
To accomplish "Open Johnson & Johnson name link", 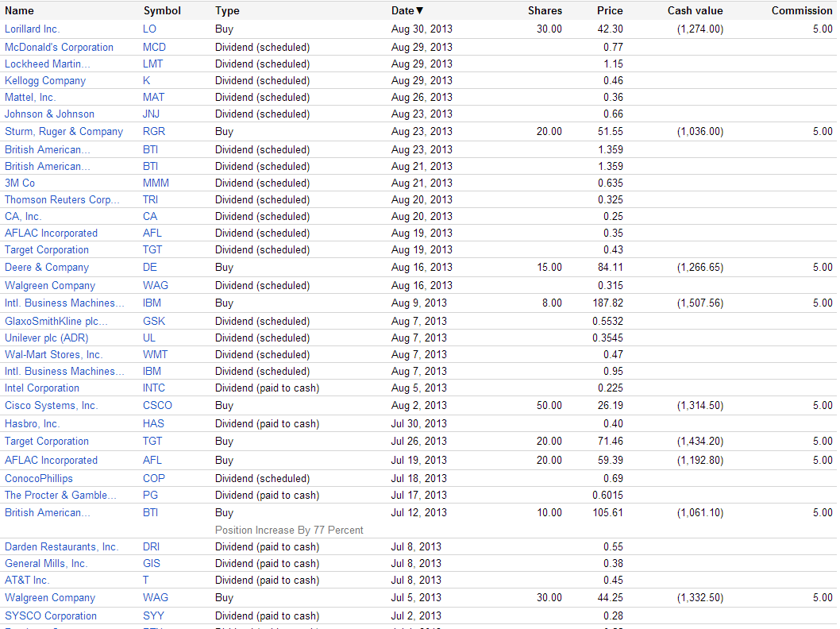I will tap(49, 114).
